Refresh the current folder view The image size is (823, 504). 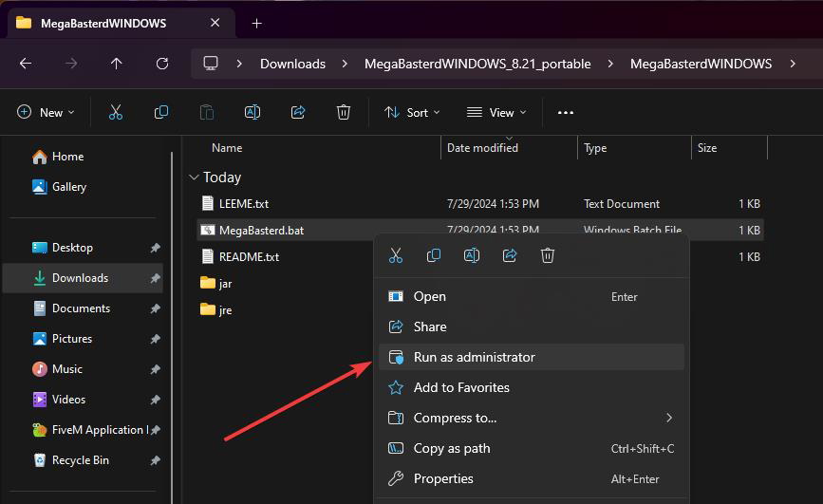pos(162,64)
